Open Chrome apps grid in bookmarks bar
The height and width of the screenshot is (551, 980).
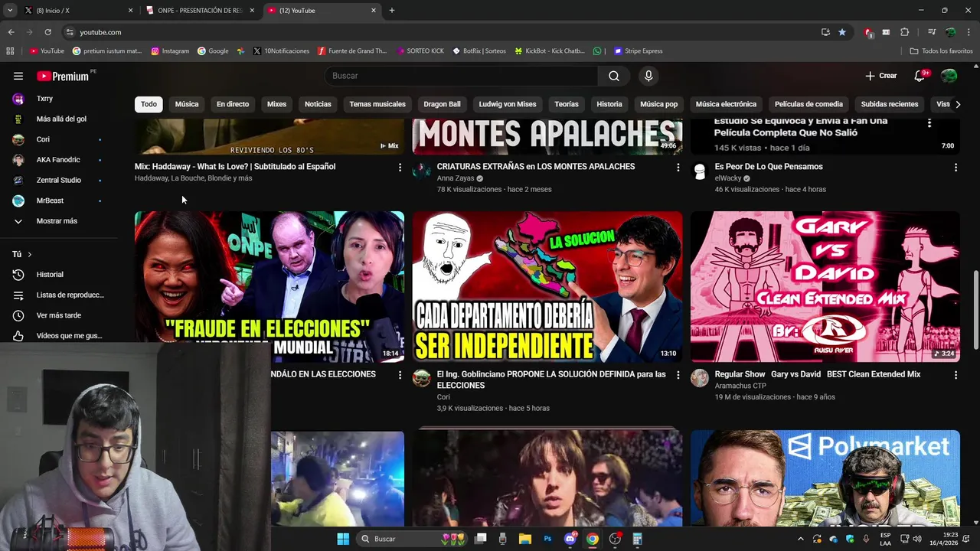pyautogui.click(x=10, y=51)
